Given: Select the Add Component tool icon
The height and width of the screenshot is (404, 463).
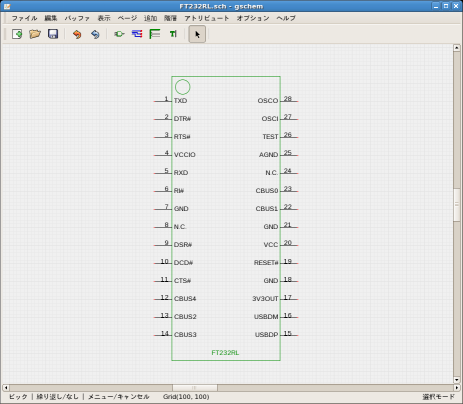Looking at the screenshot, I should point(119,34).
